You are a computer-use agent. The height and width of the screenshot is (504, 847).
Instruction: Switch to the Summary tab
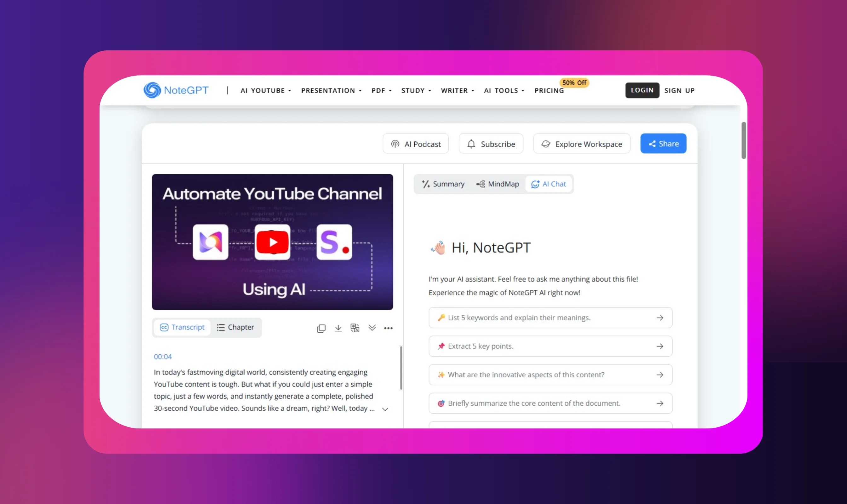pos(443,184)
